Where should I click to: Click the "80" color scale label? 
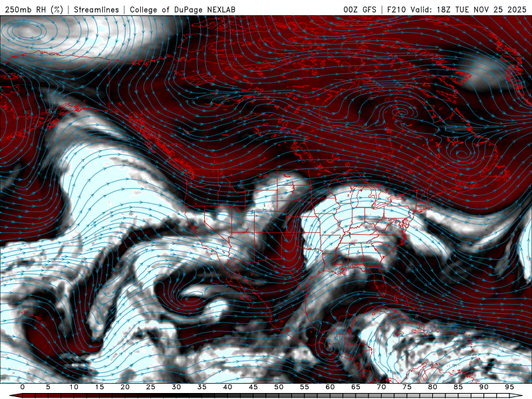432,387
